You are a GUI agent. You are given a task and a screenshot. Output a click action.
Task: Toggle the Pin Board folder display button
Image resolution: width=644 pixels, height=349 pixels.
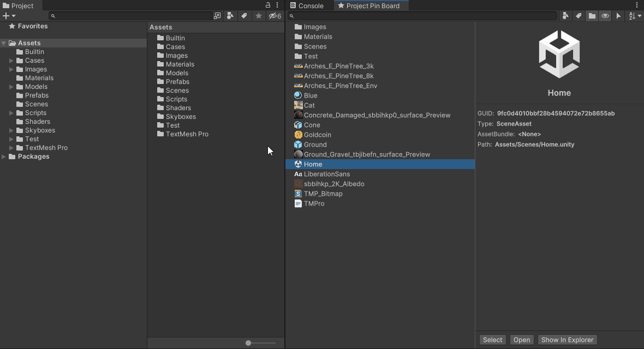592,16
